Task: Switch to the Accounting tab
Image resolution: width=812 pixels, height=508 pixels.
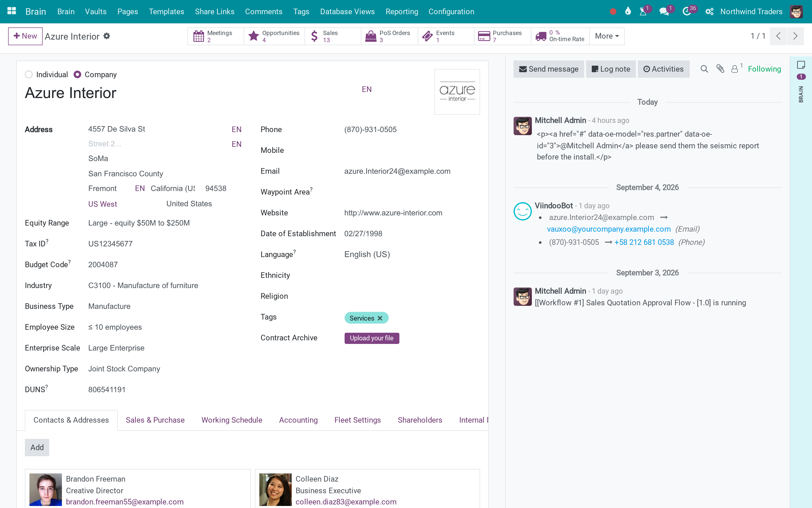Action: (298, 420)
